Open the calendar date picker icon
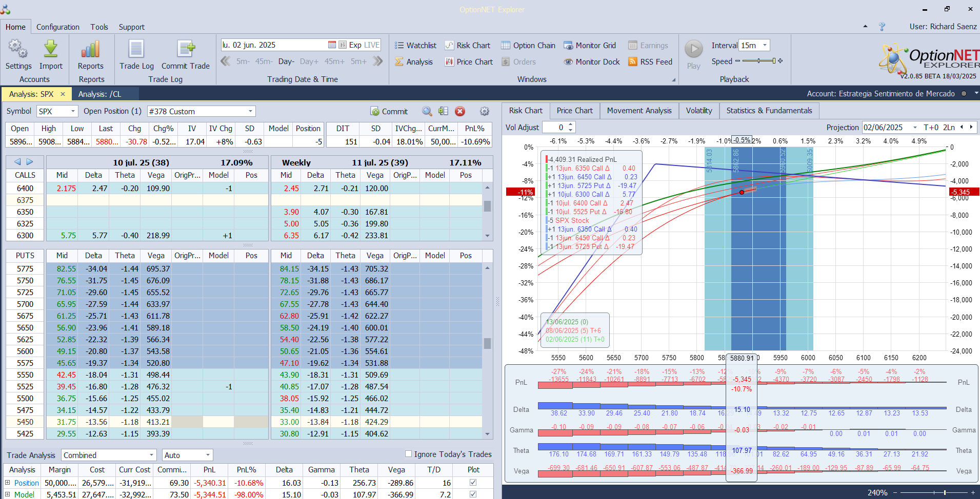The width and height of the screenshot is (980, 499). [x=332, y=45]
